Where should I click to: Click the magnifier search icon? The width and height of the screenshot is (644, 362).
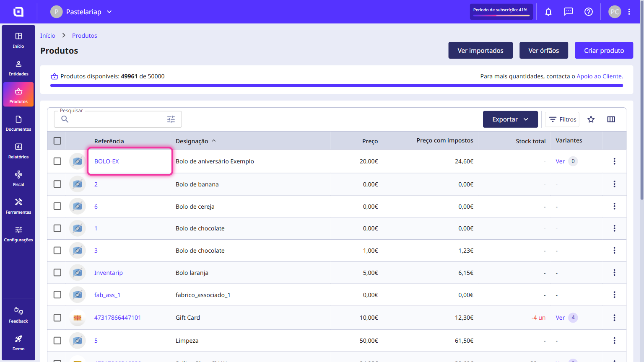click(x=65, y=119)
